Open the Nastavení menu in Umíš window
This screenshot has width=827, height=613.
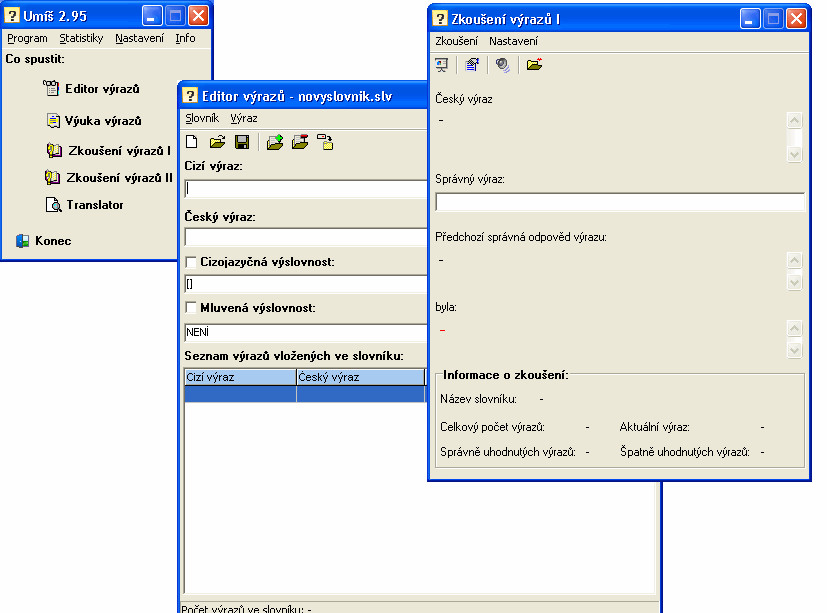[139, 38]
